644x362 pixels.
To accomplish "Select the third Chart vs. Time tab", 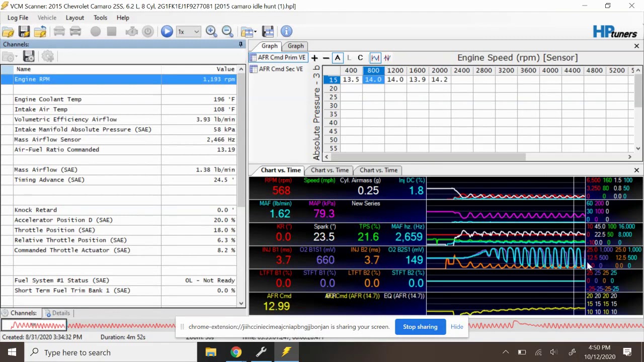I will [378, 170].
